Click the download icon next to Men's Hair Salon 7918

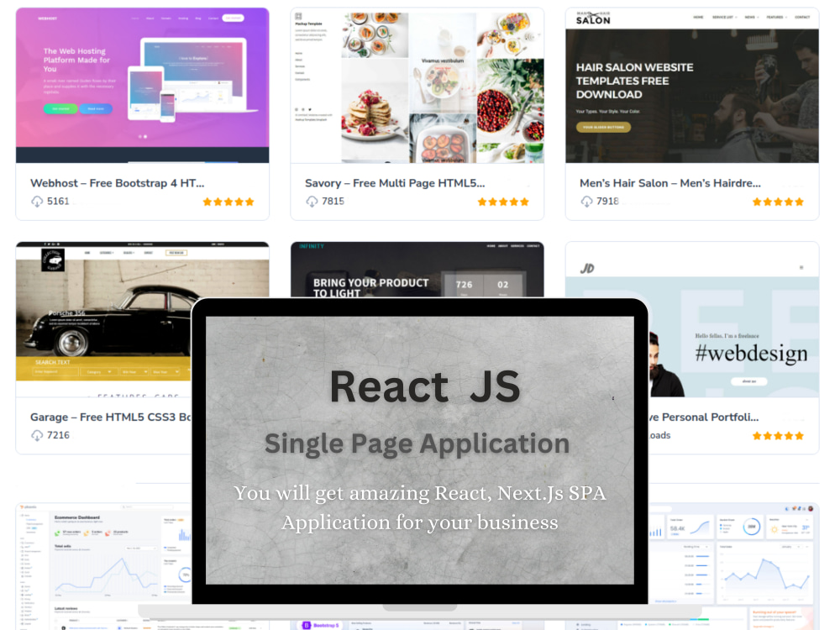pos(586,202)
